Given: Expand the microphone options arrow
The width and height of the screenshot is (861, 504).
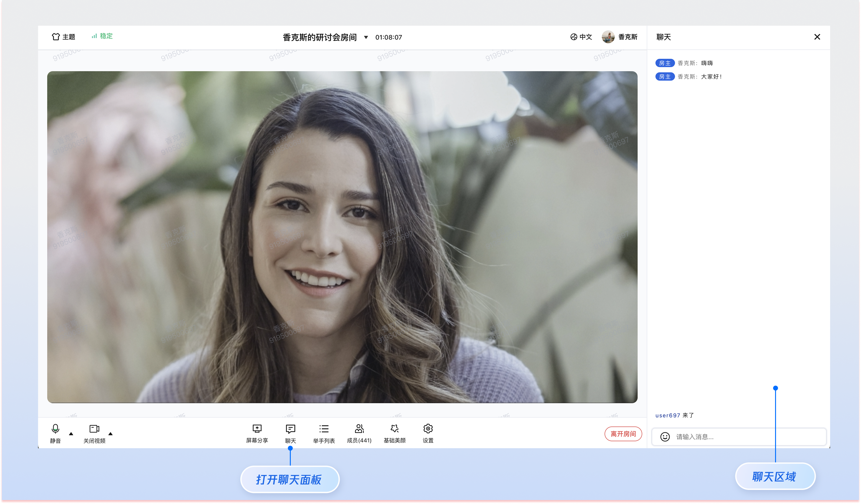Looking at the screenshot, I should click(71, 434).
